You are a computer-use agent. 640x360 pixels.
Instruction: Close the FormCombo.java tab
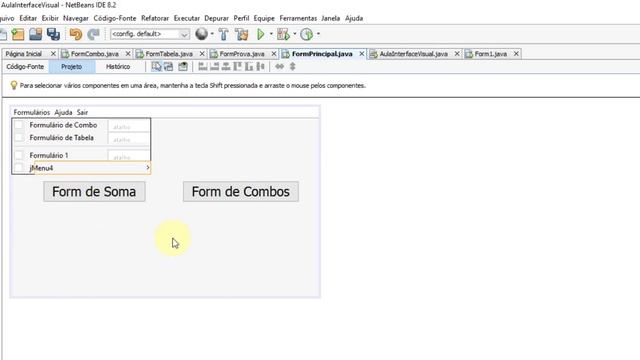tap(128, 54)
